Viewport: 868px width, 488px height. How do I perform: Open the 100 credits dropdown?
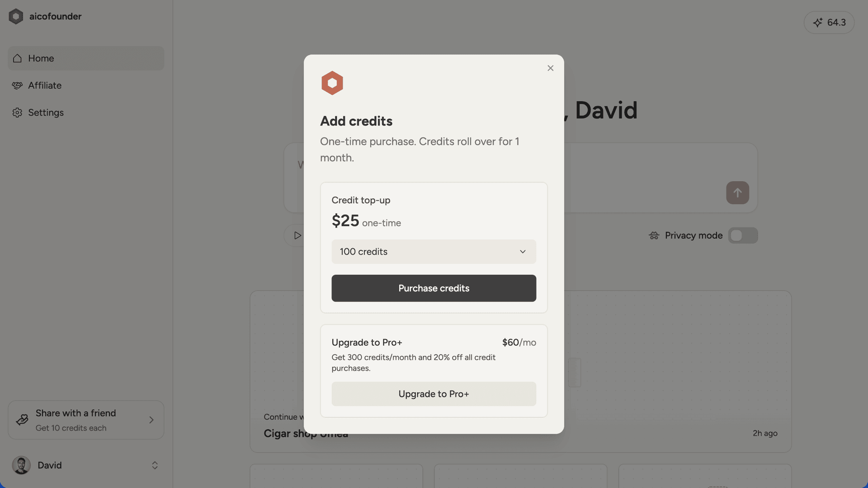(434, 252)
